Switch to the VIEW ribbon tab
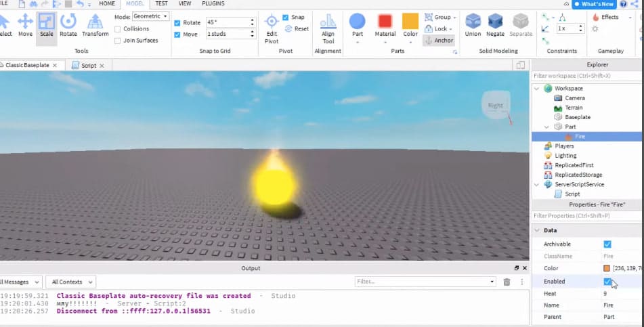The image size is (644, 327). tap(185, 3)
